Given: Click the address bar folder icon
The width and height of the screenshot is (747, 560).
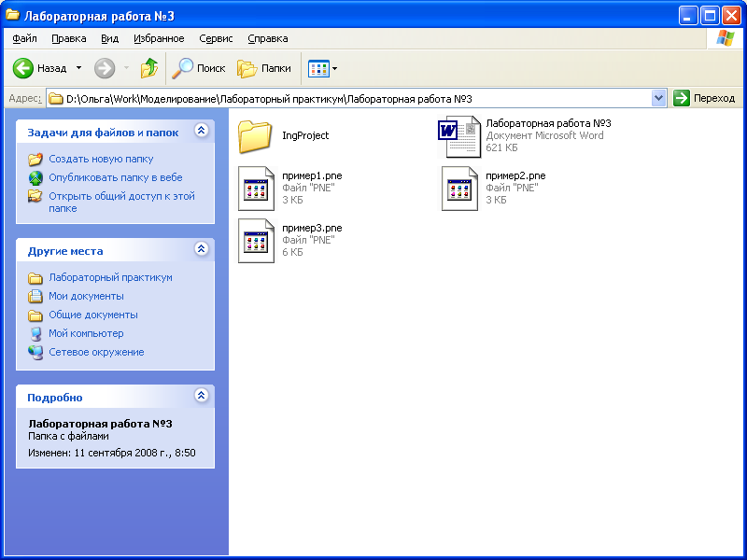Looking at the screenshot, I should pos(56,99).
